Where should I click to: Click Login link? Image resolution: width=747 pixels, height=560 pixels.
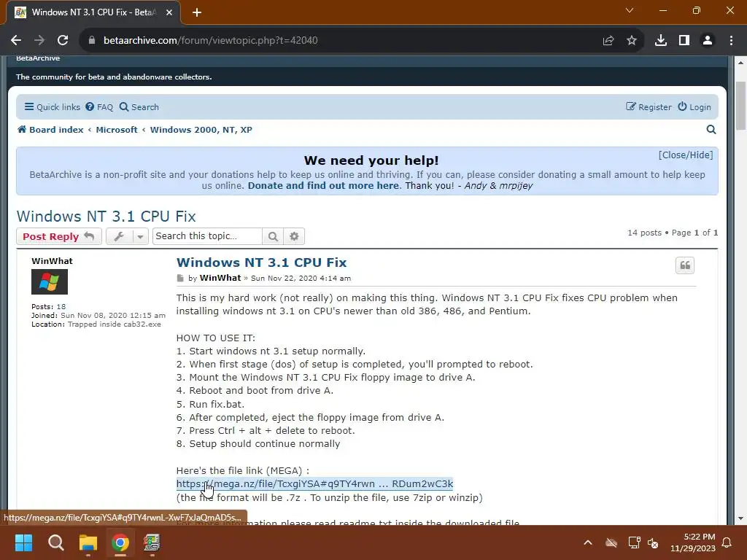(x=694, y=107)
